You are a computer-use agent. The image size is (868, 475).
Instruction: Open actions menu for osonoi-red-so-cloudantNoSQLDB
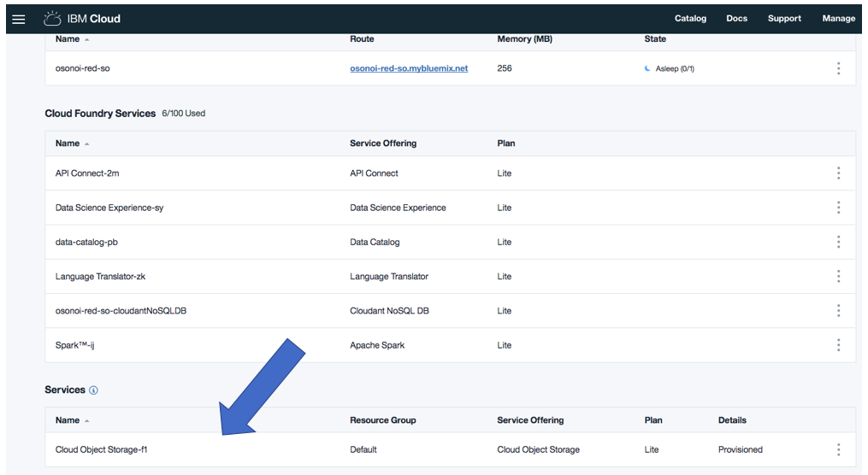click(x=839, y=310)
